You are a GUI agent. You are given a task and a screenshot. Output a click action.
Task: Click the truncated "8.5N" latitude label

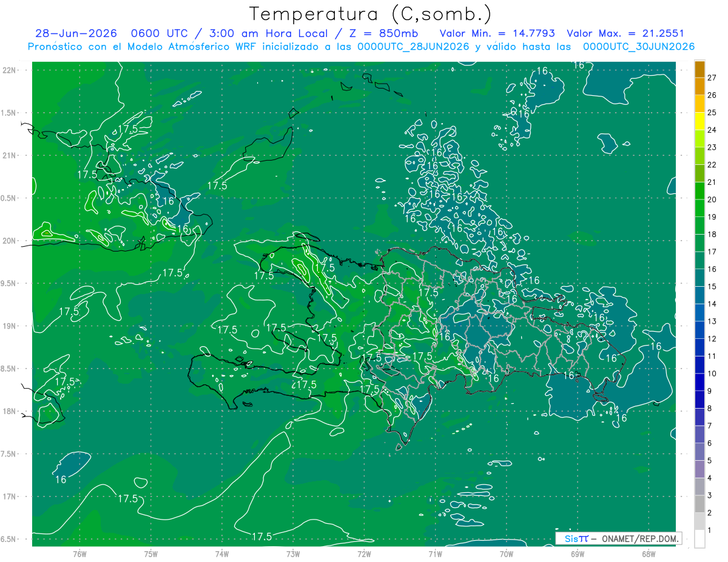point(9,369)
